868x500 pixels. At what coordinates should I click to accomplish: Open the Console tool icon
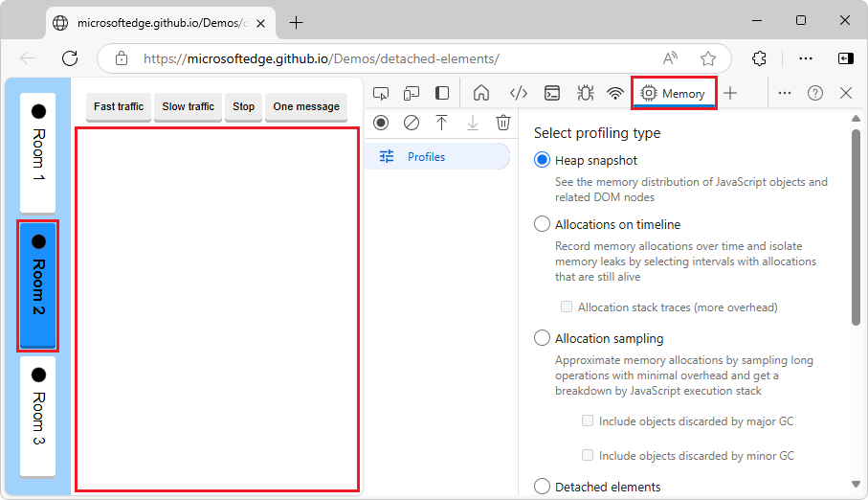pos(552,93)
